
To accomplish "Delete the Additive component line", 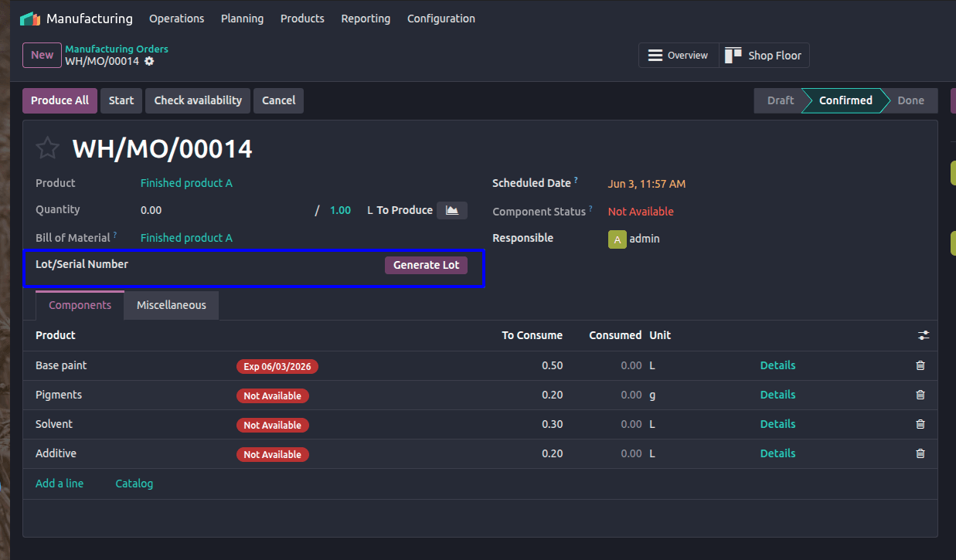I will [920, 453].
